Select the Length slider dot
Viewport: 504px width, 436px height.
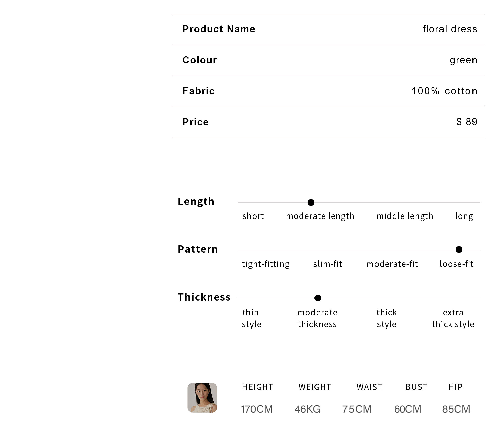(311, 202)
